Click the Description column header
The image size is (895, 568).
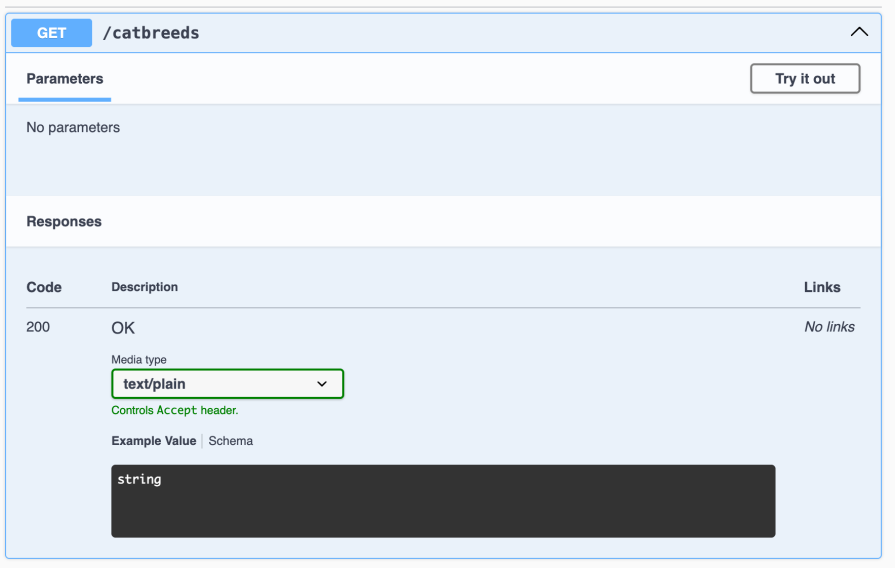(145, 287)
